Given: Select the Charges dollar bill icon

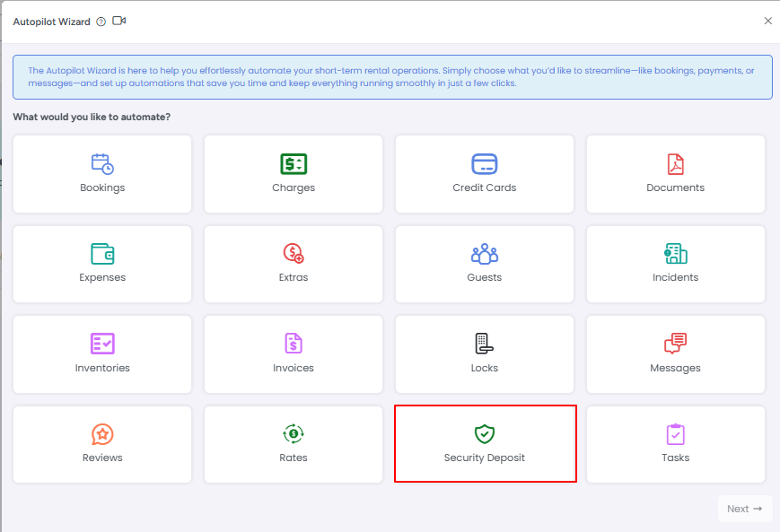Looking at the screenshot, I should [x=294, y=164].
